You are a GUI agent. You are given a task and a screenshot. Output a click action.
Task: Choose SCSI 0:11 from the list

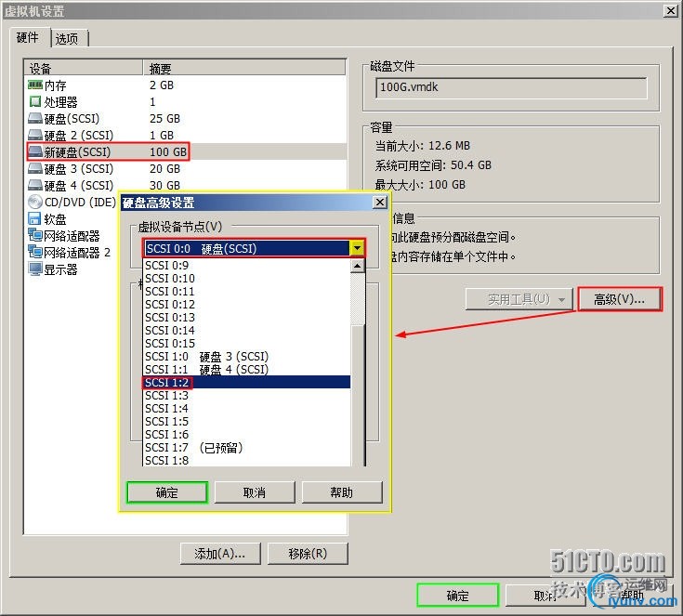pos(246,292)
